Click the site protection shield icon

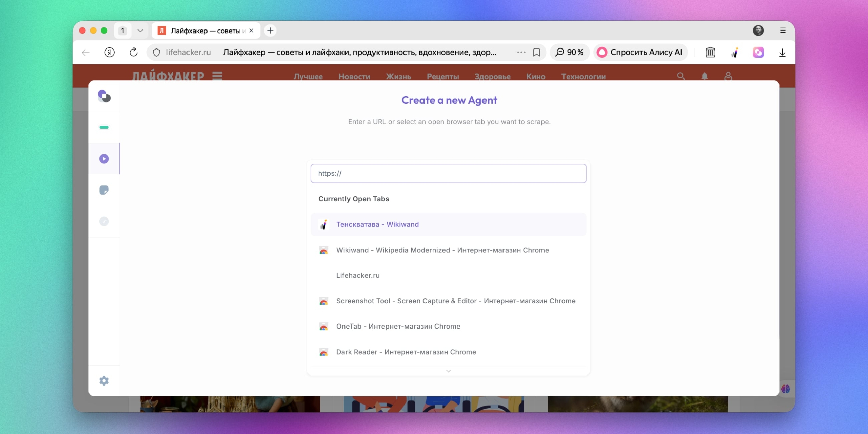[x=156, y=53]
